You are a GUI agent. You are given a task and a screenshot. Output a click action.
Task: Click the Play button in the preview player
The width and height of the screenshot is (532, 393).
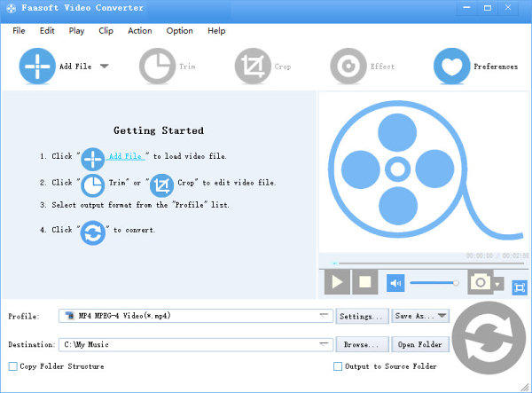[337, 282]
